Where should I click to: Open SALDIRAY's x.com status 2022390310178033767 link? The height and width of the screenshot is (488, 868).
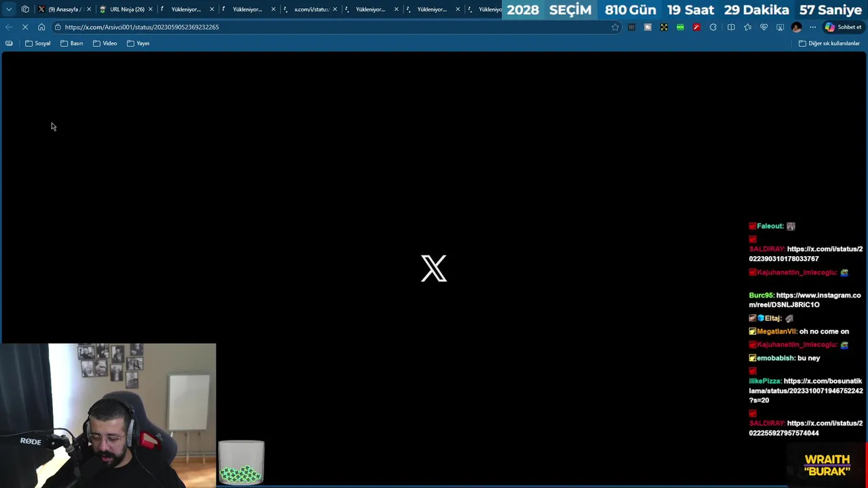[806, 253]
